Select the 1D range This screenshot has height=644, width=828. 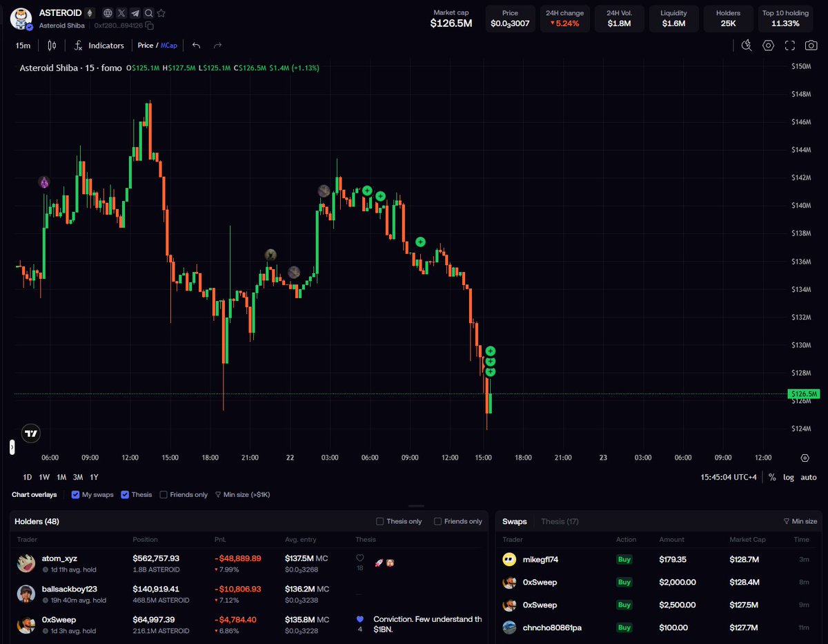pyautogui.click(x=28, y=477)
